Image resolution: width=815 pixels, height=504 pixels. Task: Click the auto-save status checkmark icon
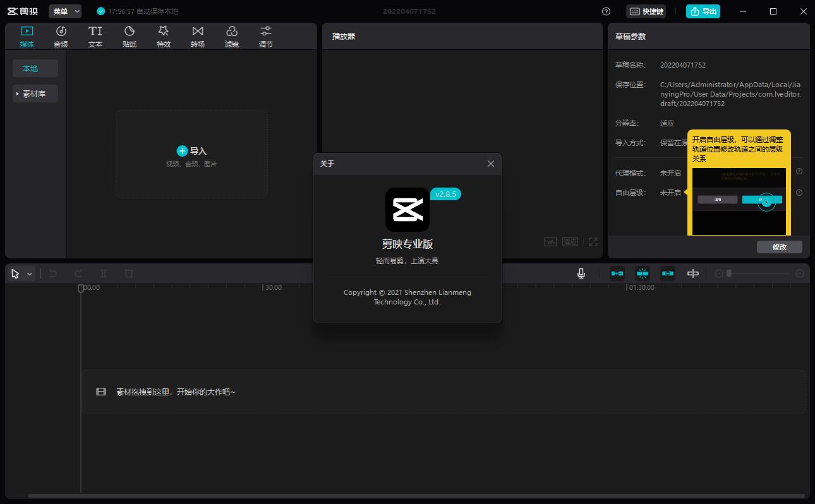coord(100,11)
